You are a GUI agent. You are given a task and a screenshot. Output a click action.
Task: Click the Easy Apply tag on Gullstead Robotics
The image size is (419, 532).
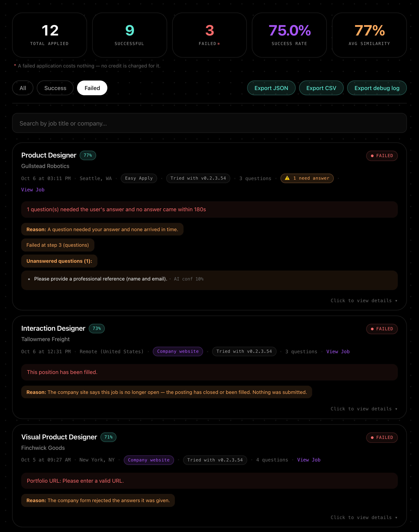[x=139, y=178]
